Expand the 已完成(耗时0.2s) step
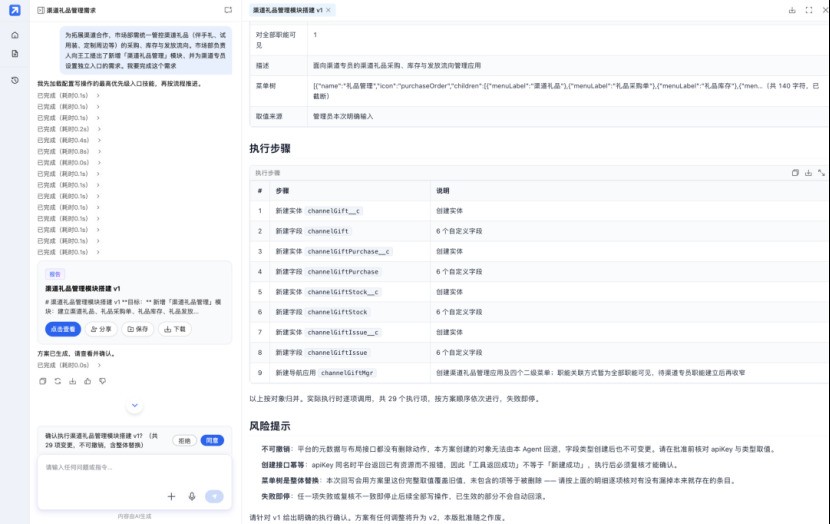Screen dimensions: 830x524 [69, 129]
